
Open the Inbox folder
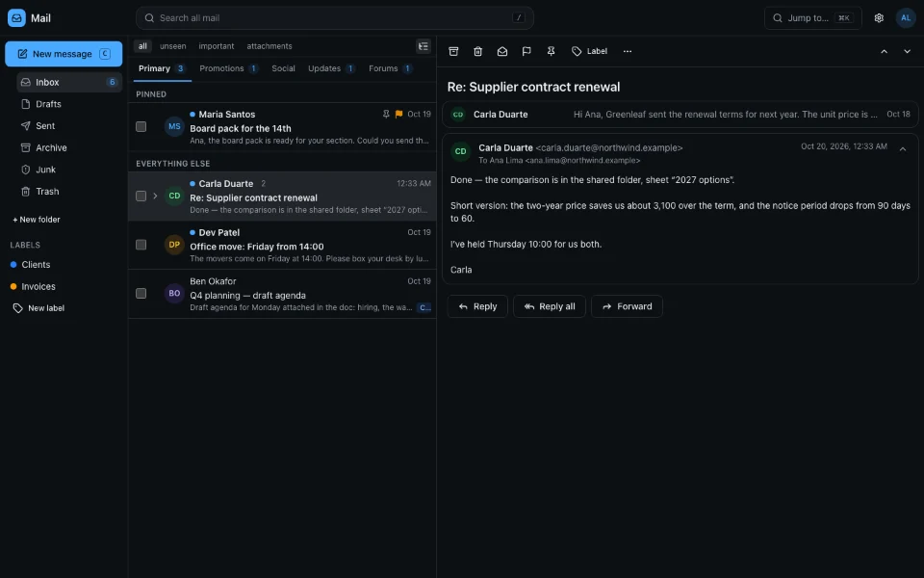(x=69, y=82)
